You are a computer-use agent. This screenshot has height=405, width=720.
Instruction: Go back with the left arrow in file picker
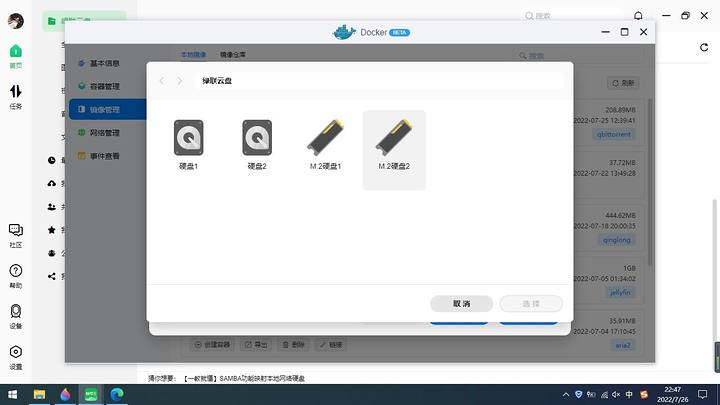[x=162, y=81]
